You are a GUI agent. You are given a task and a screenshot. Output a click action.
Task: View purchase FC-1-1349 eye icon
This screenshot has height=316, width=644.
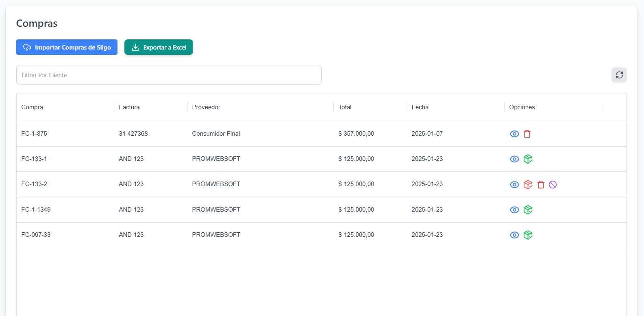(514, 210)
